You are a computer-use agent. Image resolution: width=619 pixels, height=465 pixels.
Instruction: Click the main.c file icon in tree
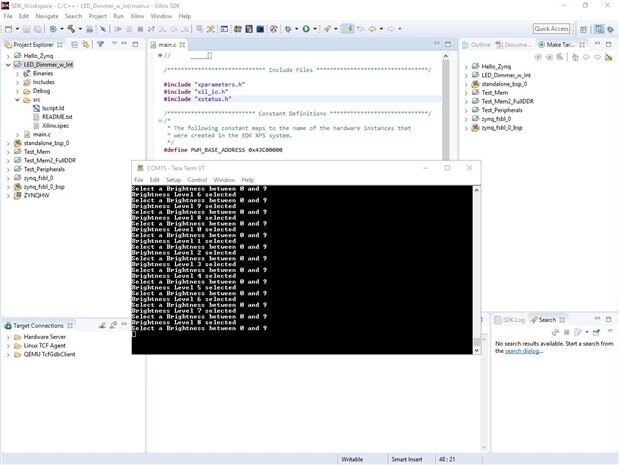(x=26, y=134)
